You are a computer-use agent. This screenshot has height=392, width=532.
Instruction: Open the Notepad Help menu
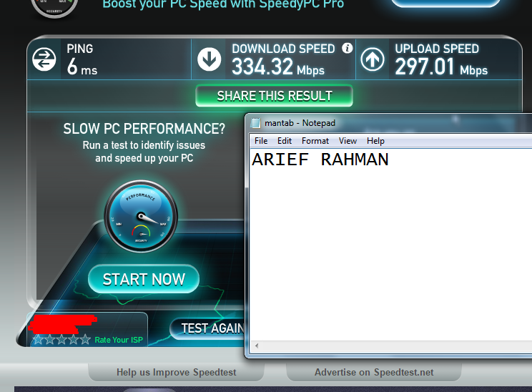(x=375, y=141)
